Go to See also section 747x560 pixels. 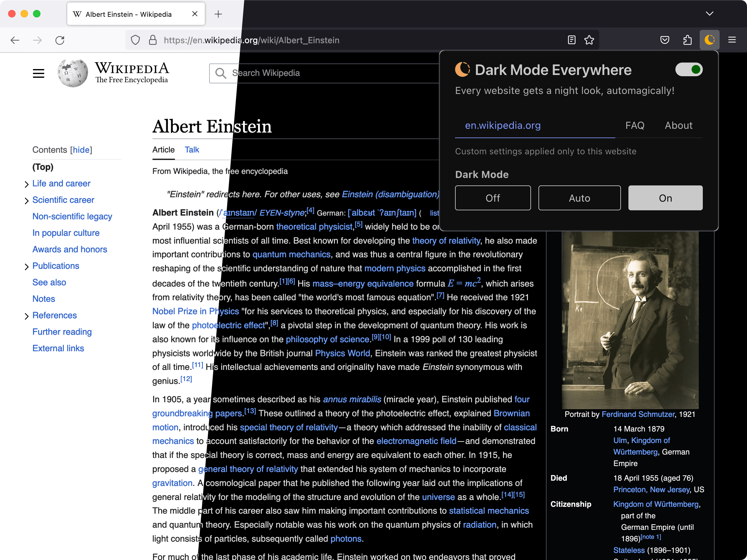tap(49, 282)
